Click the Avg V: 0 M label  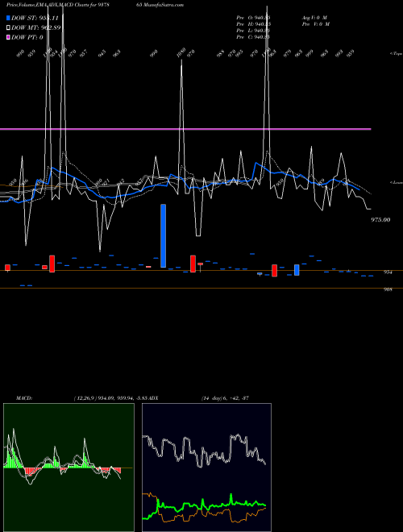(x=314, y=17)
